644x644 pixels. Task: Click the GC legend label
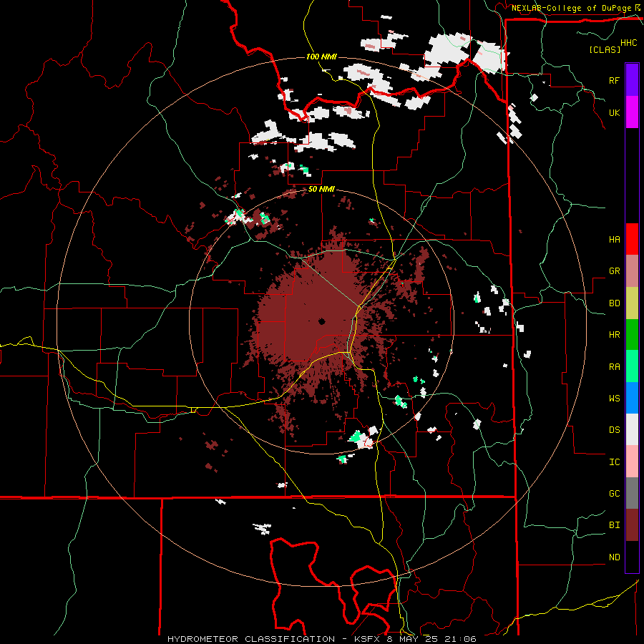(x=614, y=494)
